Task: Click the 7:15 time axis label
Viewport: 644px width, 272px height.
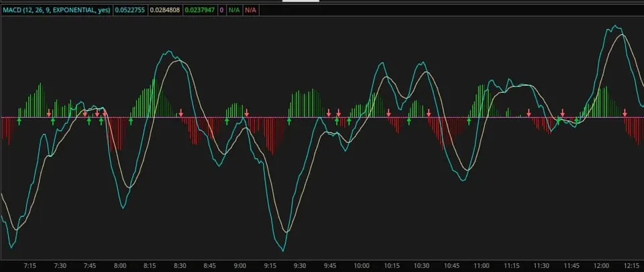Action: pyautogui.click(x=30, y=265)
